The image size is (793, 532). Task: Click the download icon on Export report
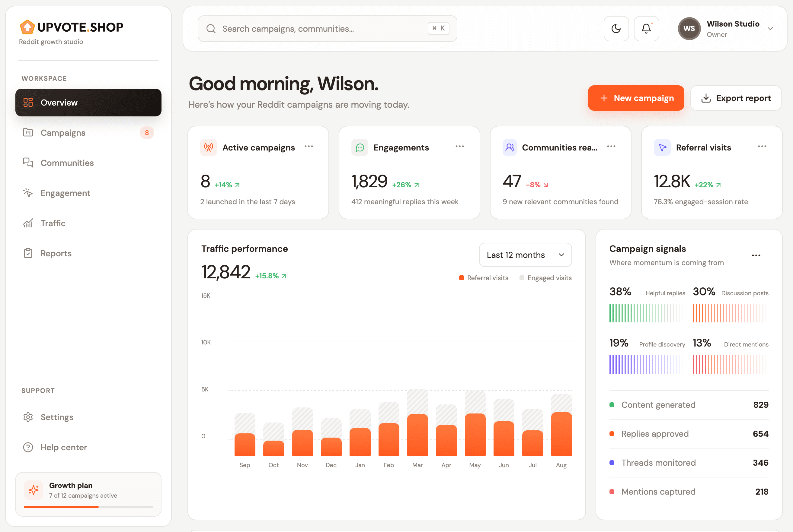pyautogui.click(x=706, y=98)
